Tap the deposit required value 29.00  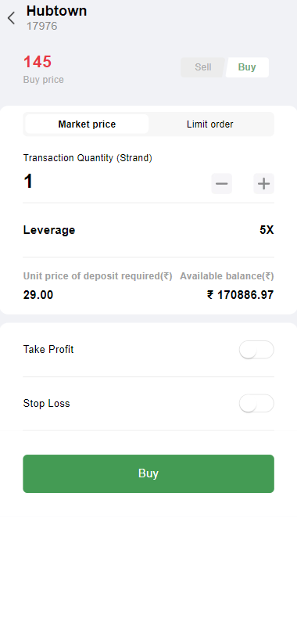38,295
